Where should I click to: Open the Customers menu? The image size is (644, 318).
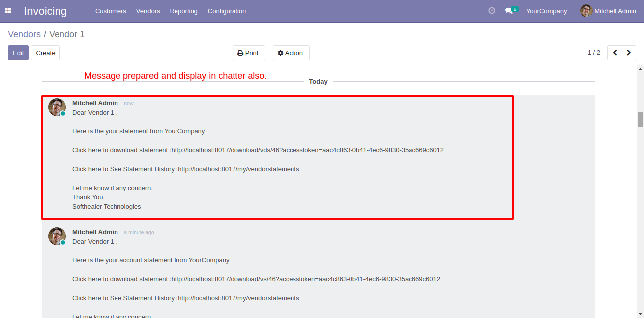[x=111, y=11]
